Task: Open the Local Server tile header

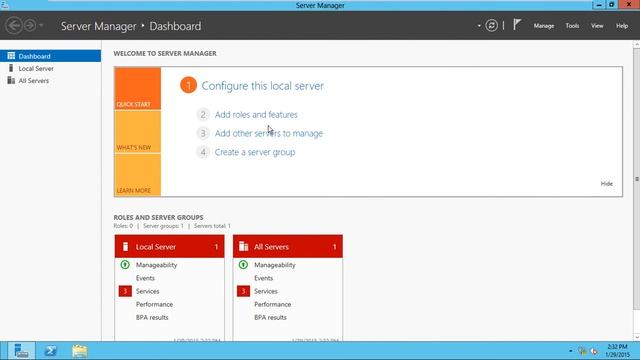Action: click(169, 247)
